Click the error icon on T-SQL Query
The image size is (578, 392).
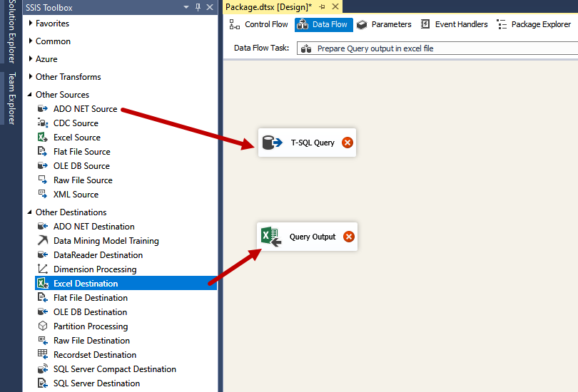[x=348, y=143]
